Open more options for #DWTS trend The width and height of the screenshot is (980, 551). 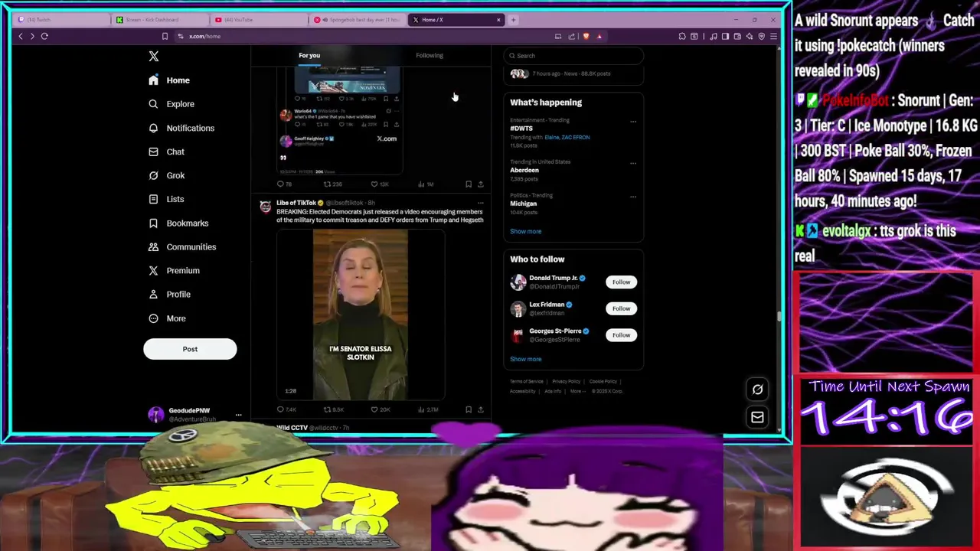click(633, 121)
